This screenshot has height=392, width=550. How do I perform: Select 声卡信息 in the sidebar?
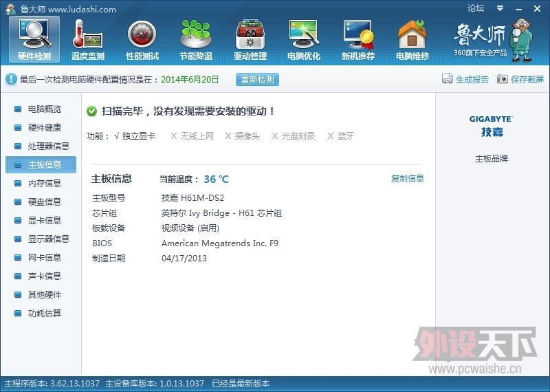(41, 276)
